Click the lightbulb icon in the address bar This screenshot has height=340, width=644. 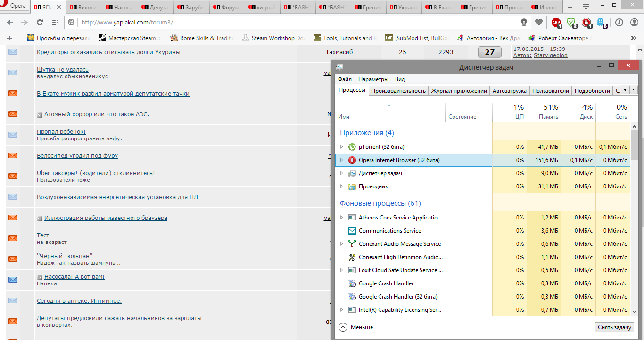(x=523, y=22)
